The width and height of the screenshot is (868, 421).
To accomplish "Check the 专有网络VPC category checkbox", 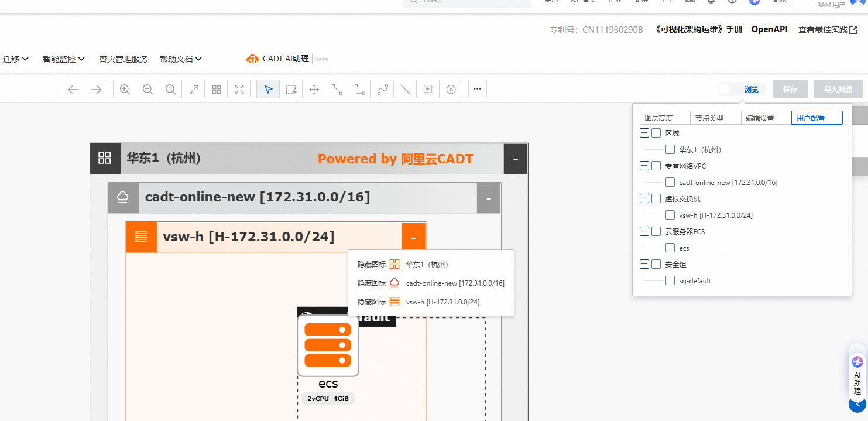I will pyautogui.click(x=656, y=166).
